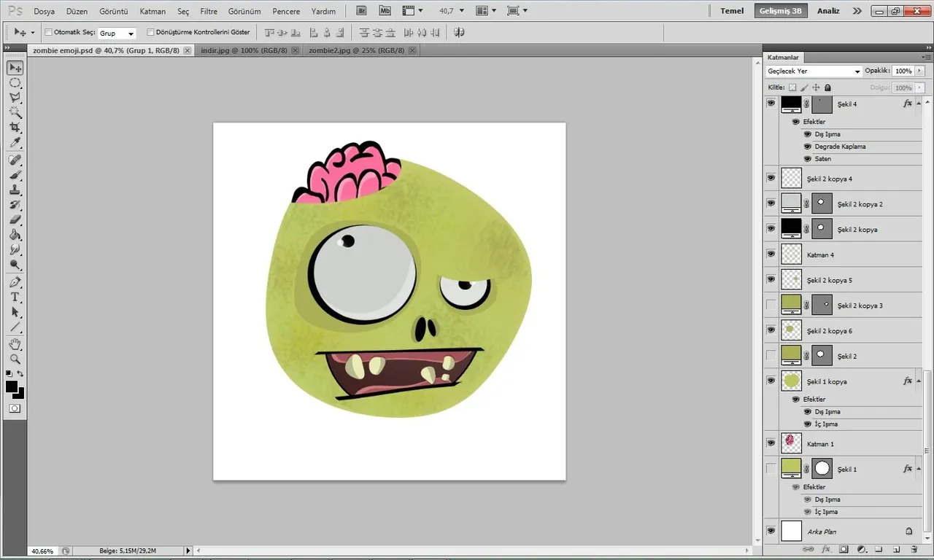Hide the Arka Plan layer
934x560 pixels.
771,531
